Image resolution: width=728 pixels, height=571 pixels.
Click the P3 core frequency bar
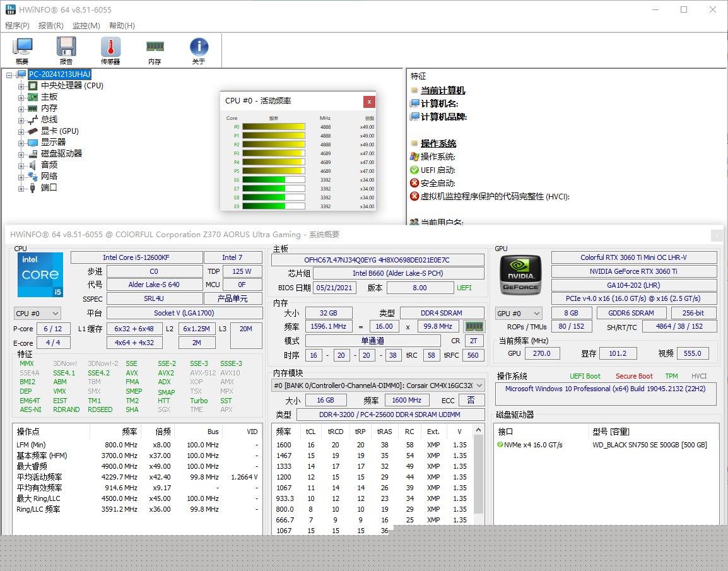coord(273,153)
